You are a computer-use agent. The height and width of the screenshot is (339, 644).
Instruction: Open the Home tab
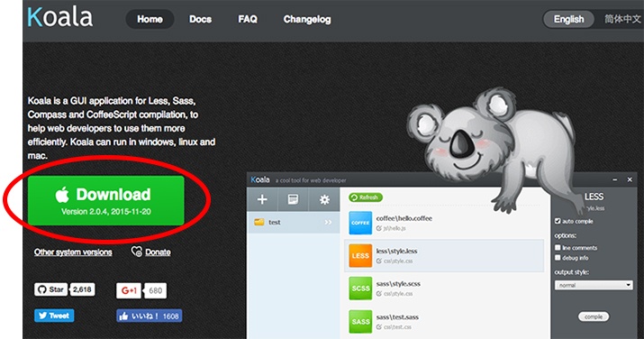point(150,19)
